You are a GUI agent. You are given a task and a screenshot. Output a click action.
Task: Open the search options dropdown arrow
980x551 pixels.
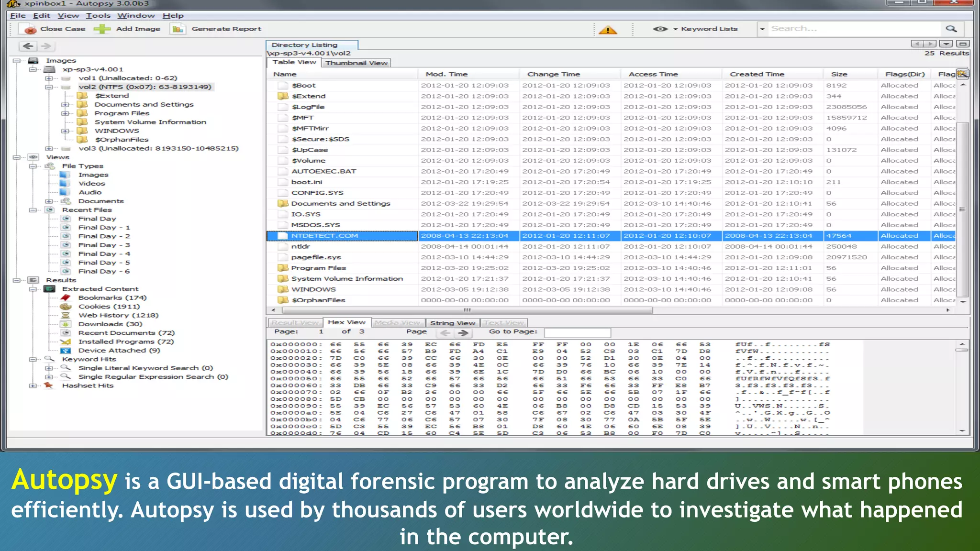[762, 29]
